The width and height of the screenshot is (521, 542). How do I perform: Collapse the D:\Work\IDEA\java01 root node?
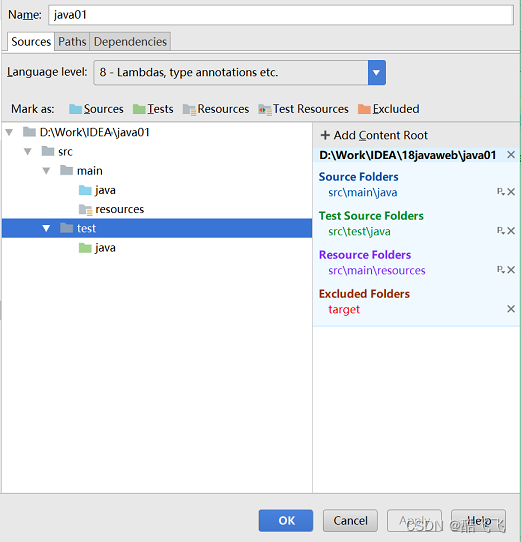tap(9, 132)
